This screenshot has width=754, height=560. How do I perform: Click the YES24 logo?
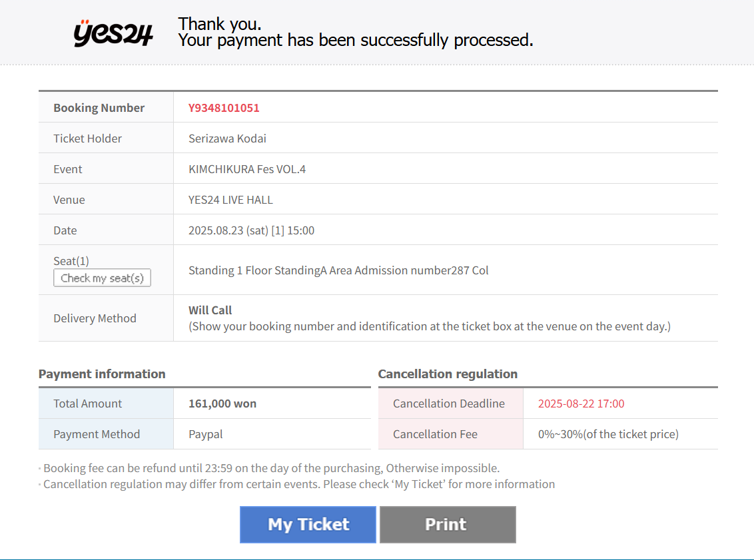(x=113, y=33)
